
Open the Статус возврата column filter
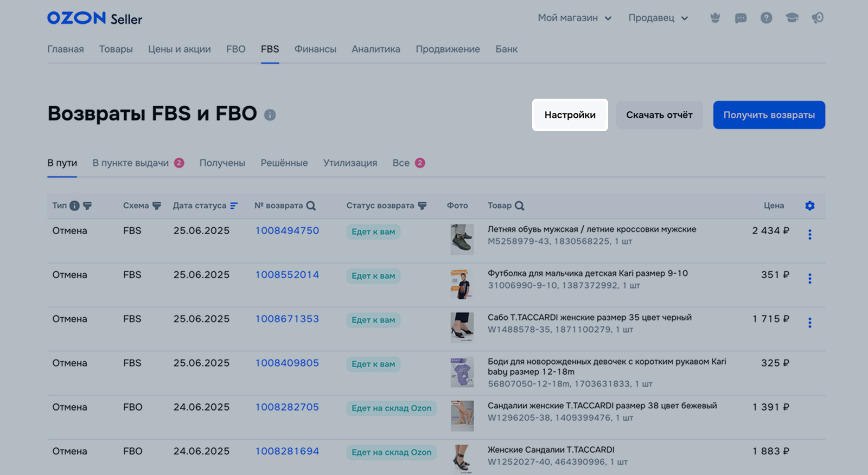tap(422, 206)
